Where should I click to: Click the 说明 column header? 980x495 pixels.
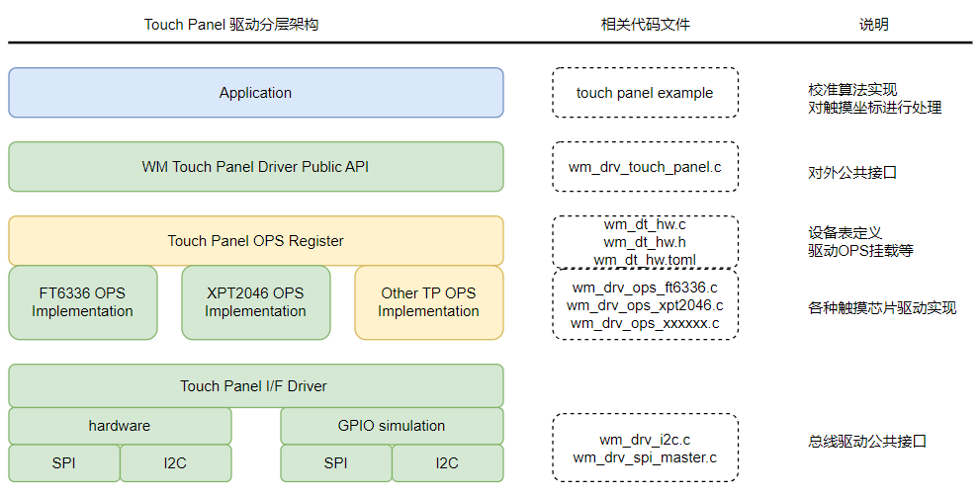click(874, 25)
